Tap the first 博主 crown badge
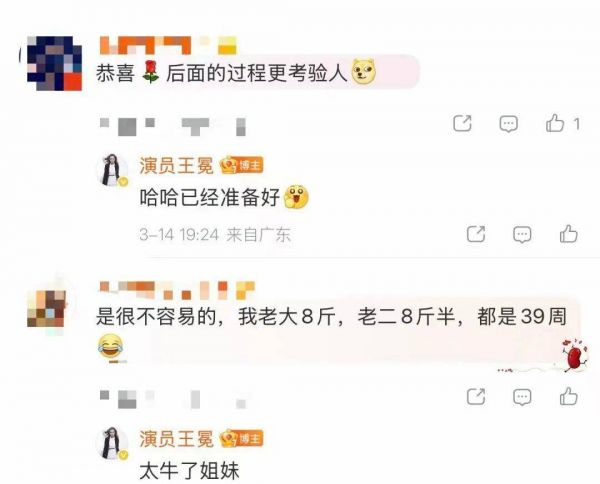 (242, 165)
